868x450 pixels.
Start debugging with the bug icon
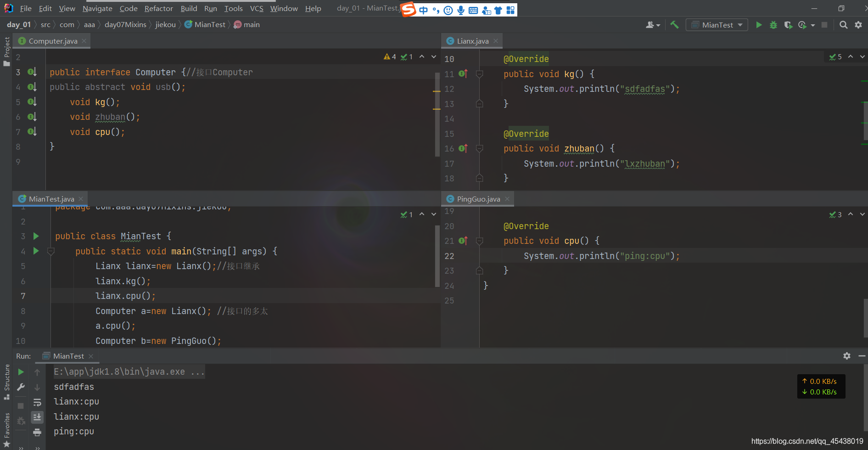click(773, 25)
